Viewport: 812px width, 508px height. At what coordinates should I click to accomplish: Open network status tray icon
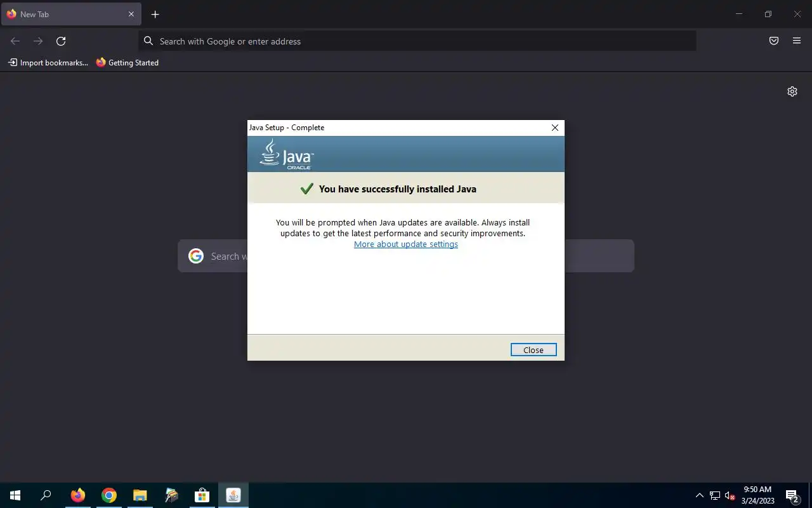tap(715, 496)
